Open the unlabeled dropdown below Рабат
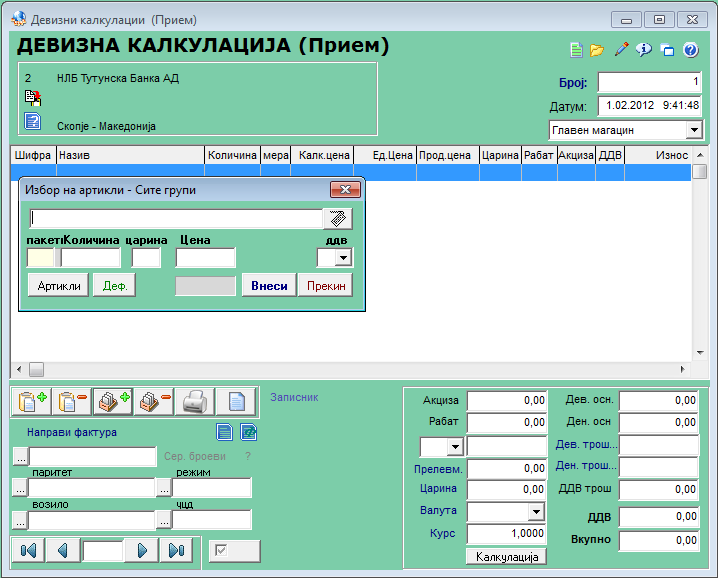718x578 pixels. (455, 446)
